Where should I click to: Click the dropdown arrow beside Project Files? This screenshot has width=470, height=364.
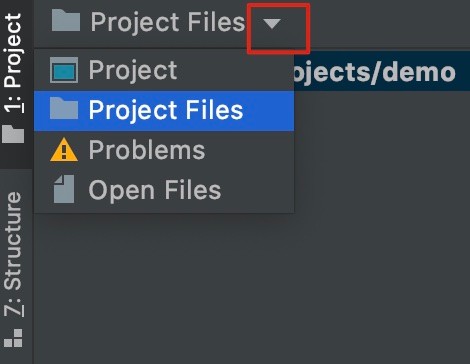coord(272,24)
